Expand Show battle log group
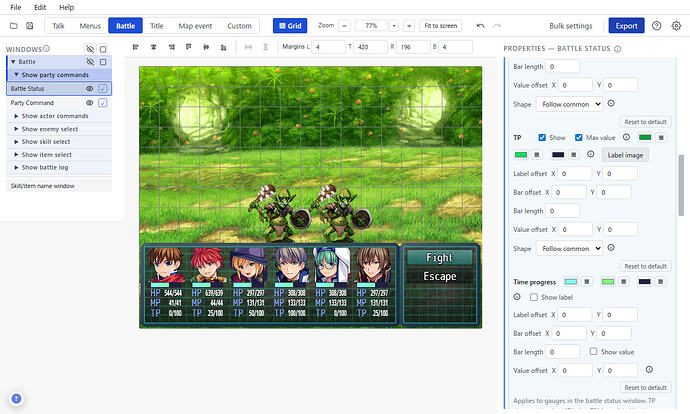Screen dimensions: 690x414 16,168
